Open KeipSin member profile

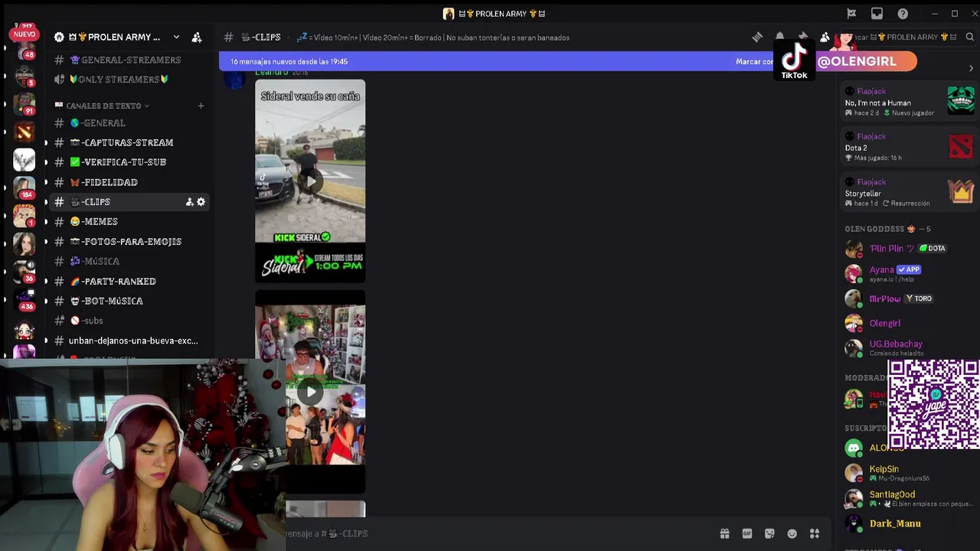[x=909, y=473]
